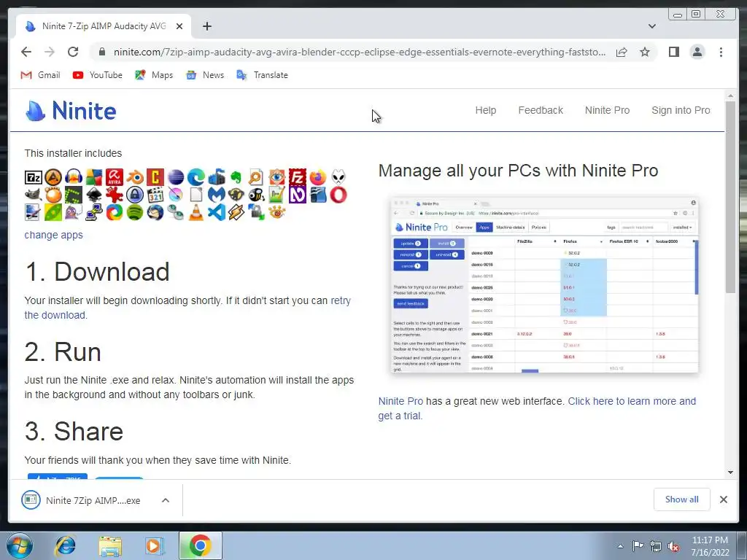Click the PuTTY computers icon
This screenshot has width=747, height=560.
[94, 212]
